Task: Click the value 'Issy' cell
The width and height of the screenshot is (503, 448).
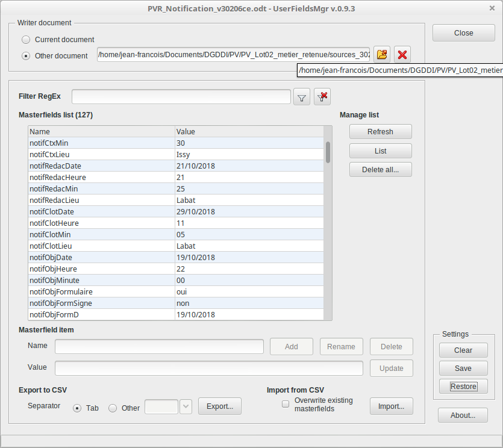Action: click(249, 155)
